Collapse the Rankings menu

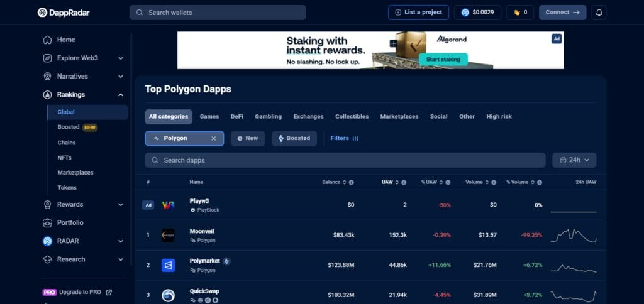pyautogui.click(x=121, y=95)
